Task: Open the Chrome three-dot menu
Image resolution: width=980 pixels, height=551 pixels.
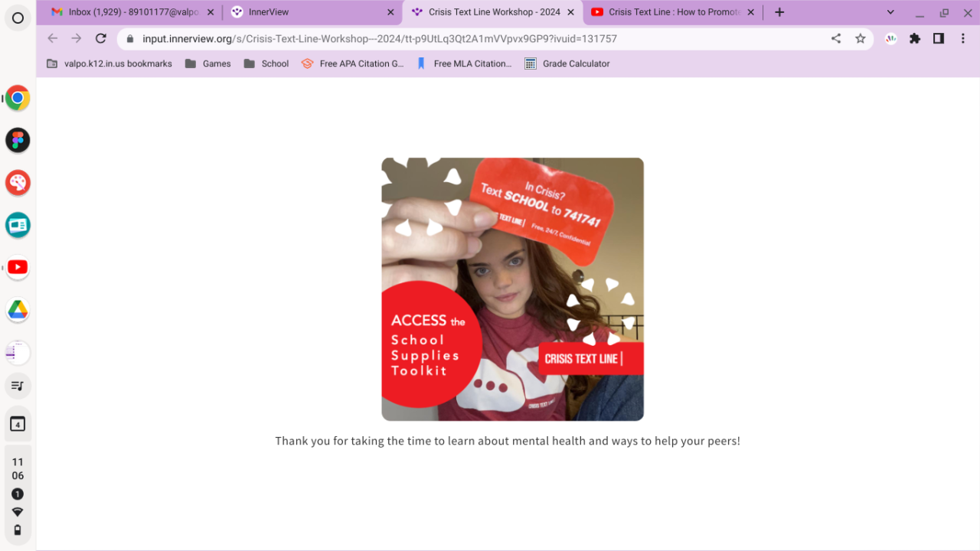Action: tap(963, 38)
